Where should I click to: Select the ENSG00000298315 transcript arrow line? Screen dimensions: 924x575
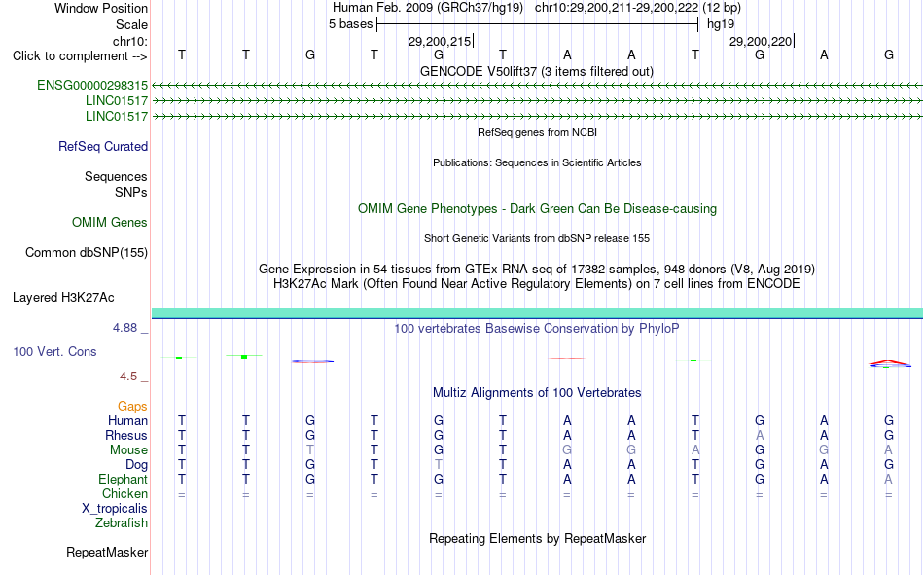point(538,86)
